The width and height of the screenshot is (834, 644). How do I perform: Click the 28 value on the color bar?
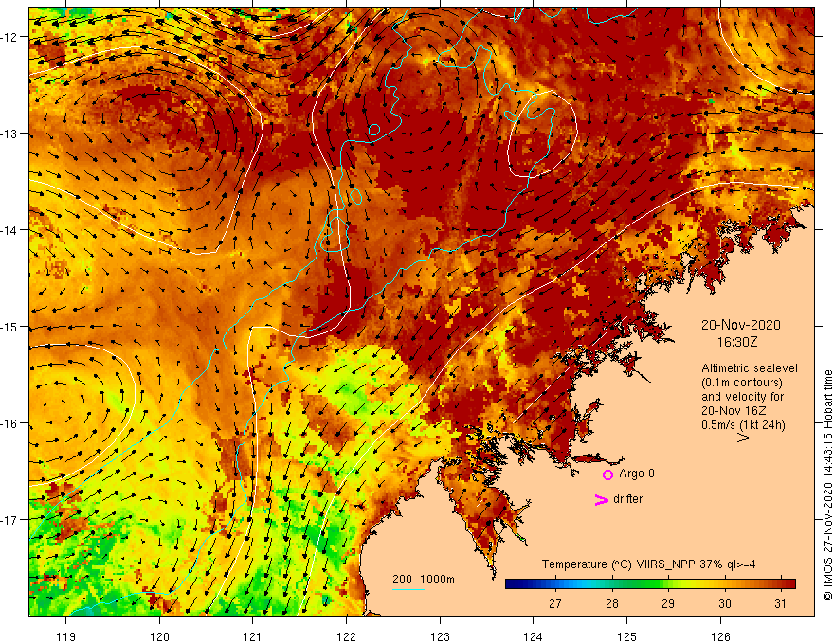[611, 603]
